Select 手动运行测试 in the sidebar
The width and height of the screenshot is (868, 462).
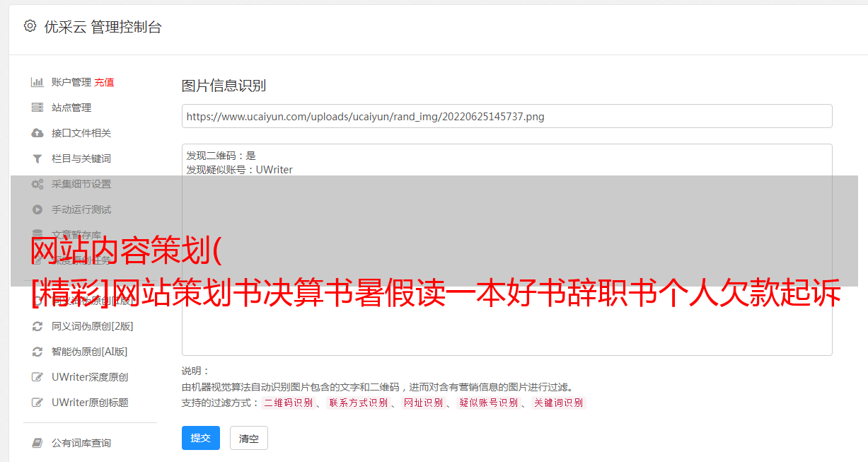click(81, 209)
